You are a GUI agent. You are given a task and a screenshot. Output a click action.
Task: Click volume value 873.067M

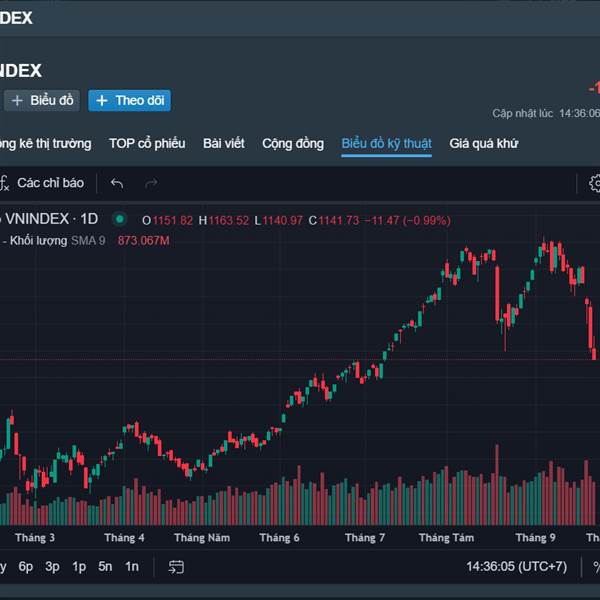(x=143, y=241)
